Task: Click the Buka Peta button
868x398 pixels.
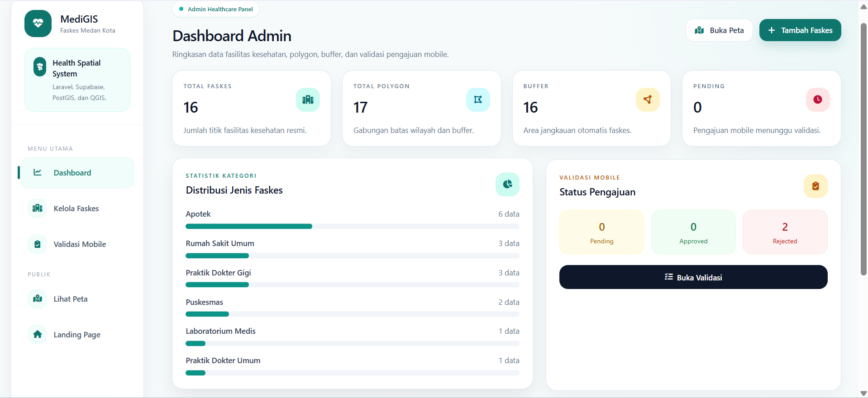Action: click(x=719, y=30)
